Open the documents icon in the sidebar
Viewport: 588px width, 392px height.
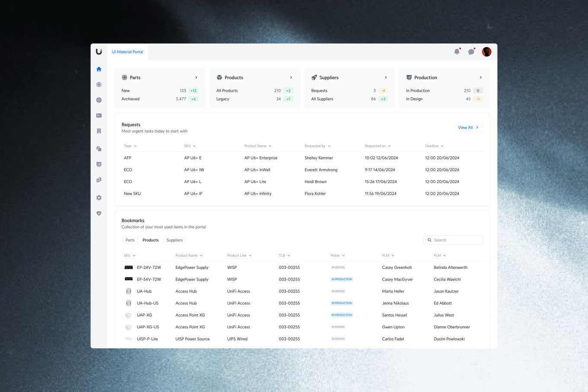coord(99,180)
